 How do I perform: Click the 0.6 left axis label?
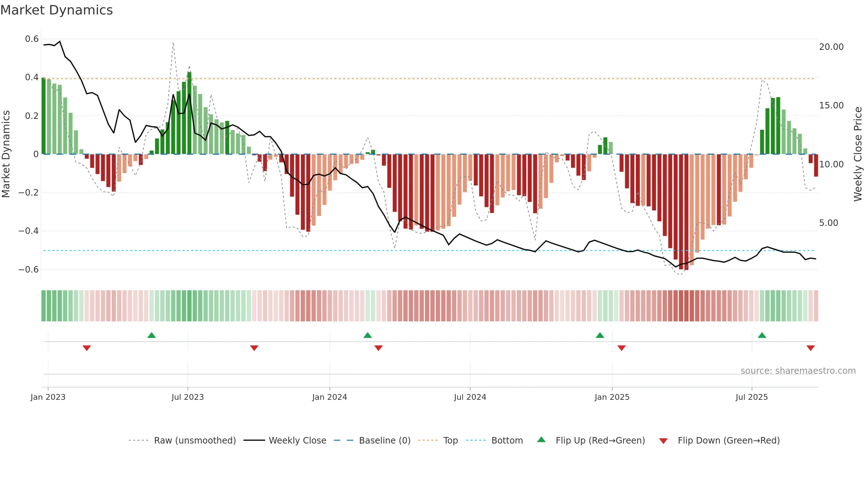pyautogui.click(x=32, y=39)
